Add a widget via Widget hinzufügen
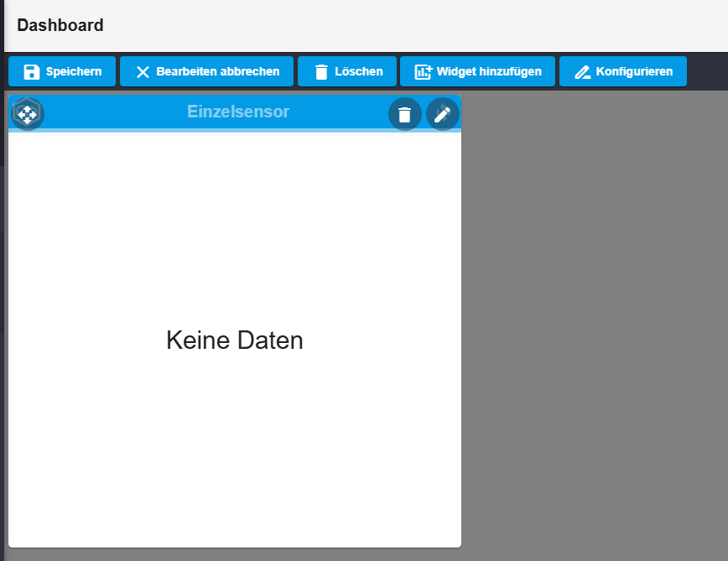 pos(477,71)
